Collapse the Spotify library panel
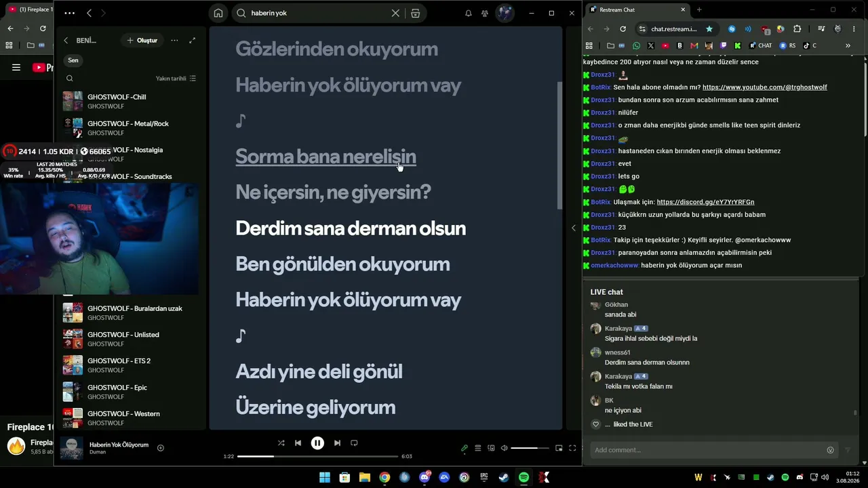 coord(66,41)
